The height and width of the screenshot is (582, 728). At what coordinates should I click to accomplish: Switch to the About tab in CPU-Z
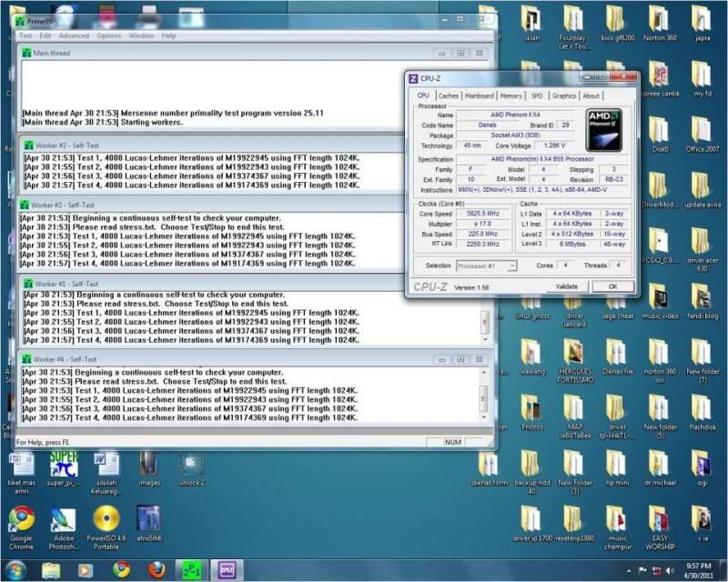591,95
